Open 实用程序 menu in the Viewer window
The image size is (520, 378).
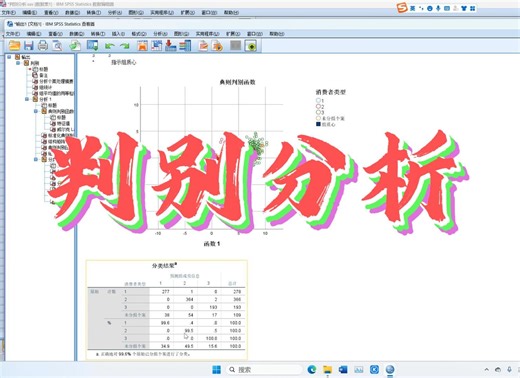click(x=207, y=34)
